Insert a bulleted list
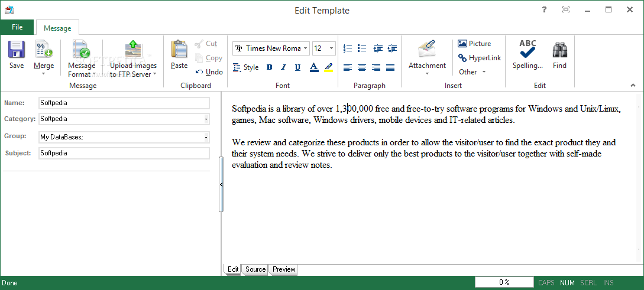The image size is (644, 290). [x=362, y=48]
